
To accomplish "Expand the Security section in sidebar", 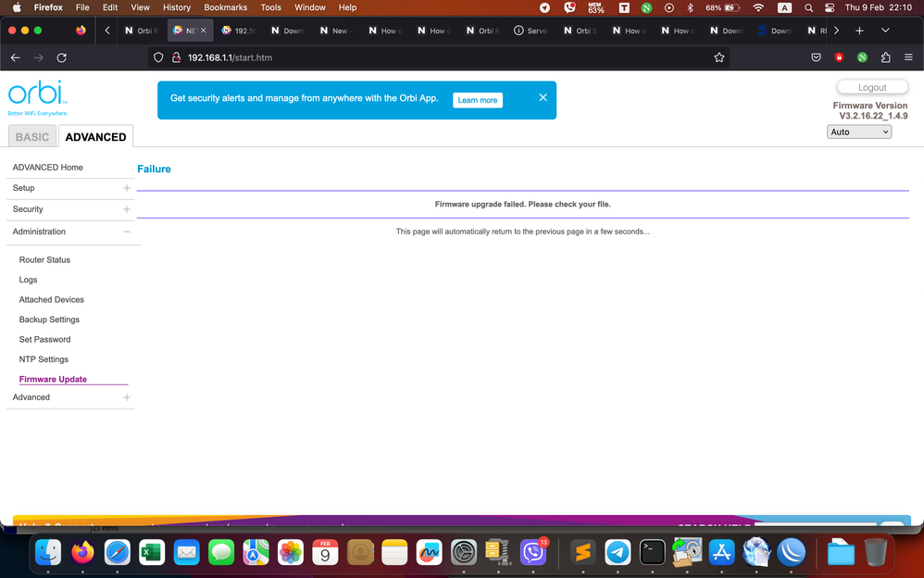I will (x=126, y=209).
